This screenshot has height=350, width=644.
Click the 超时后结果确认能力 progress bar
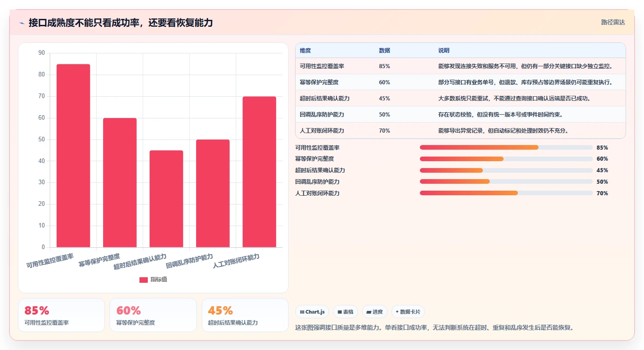coord(506,170)
